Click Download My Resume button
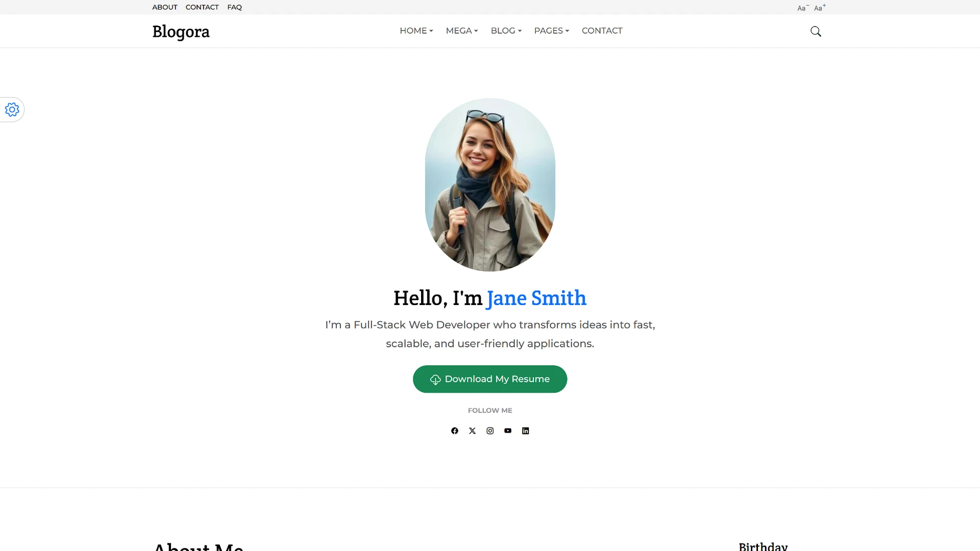980x551 pixels. coord(490,379)
